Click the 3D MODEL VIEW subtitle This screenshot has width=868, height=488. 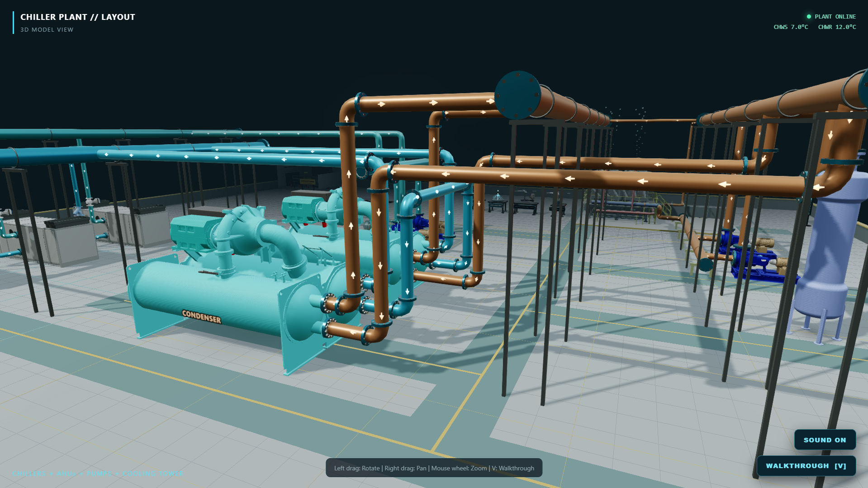(x=47, y=30)
